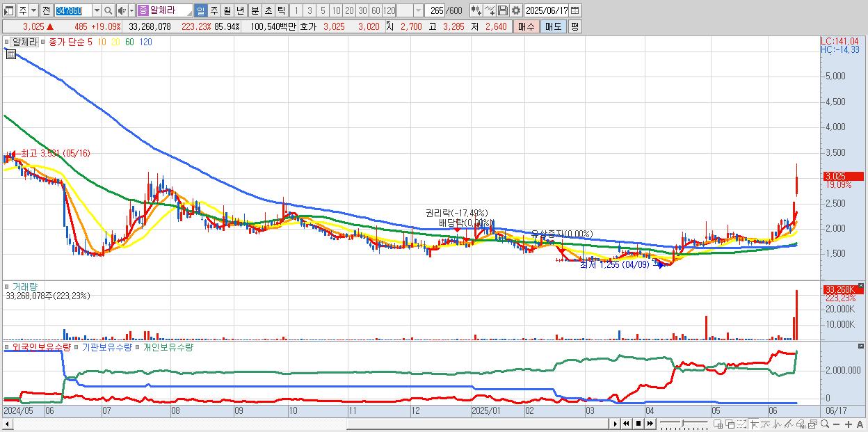Click the 개인보유수량 indicator label

(168, 346)
